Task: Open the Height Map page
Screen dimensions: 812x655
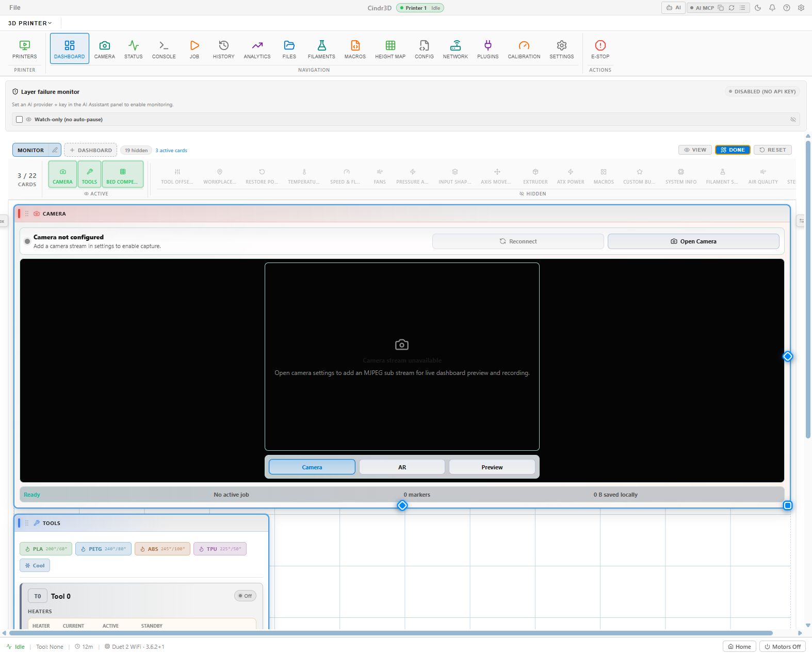Action: pos(390,49)
